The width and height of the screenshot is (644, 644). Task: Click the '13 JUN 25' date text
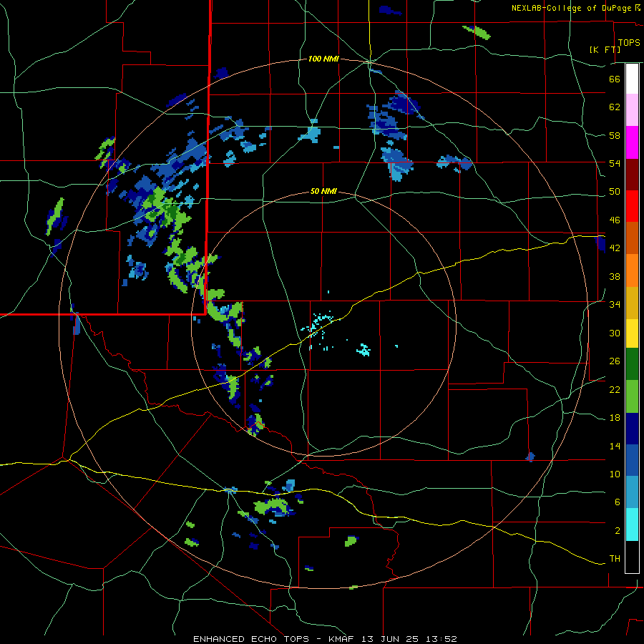pos(389,639)
